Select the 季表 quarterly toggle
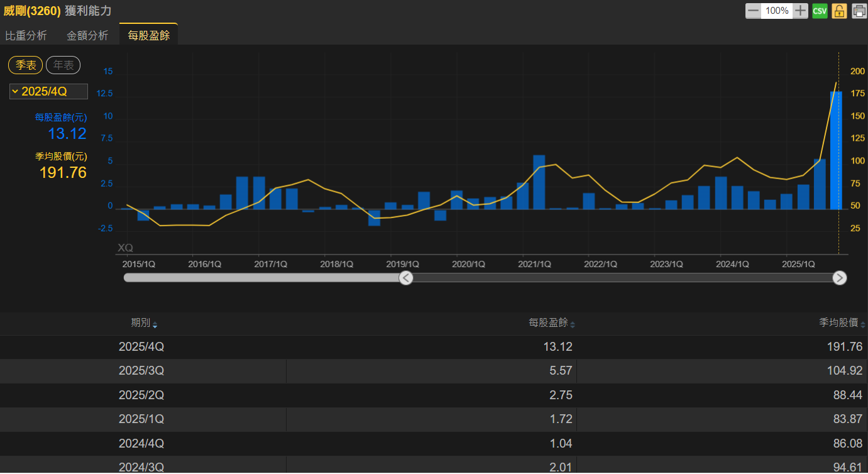 click(x=26, y=65)
